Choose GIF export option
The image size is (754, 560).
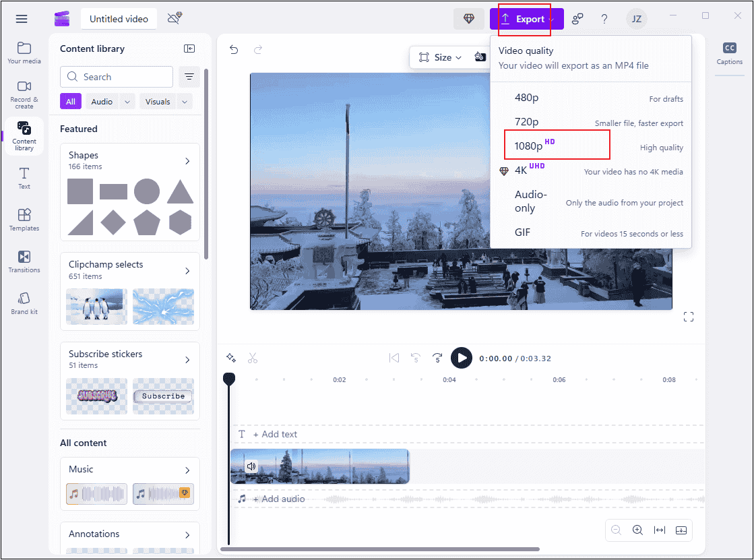591,233
